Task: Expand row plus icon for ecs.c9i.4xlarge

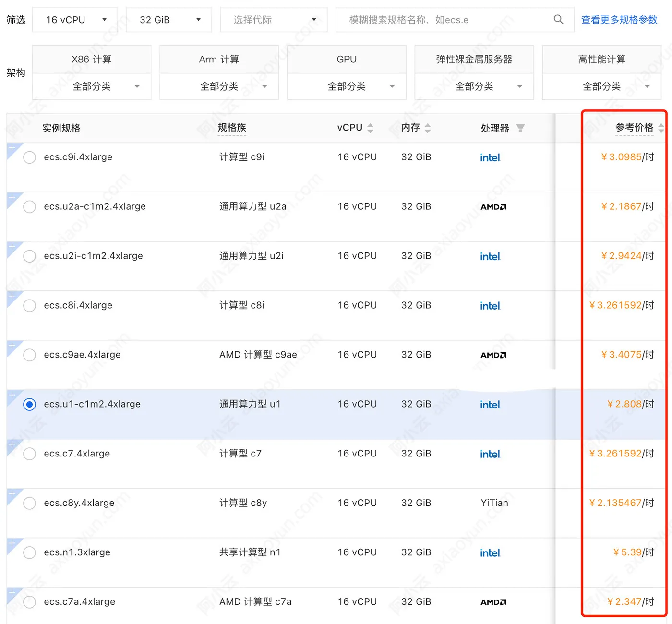Action: point(12,148)
